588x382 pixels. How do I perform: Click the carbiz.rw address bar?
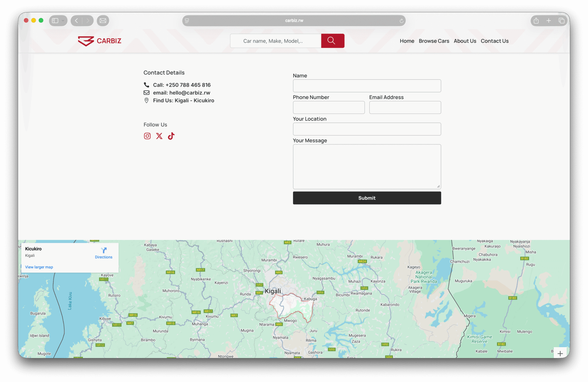pos(294,21)
